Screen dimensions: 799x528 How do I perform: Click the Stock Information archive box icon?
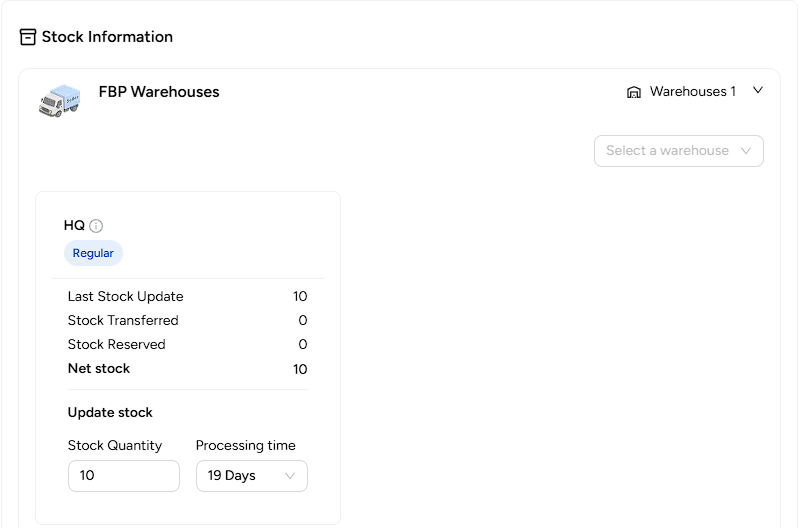[x=28, y=37]
